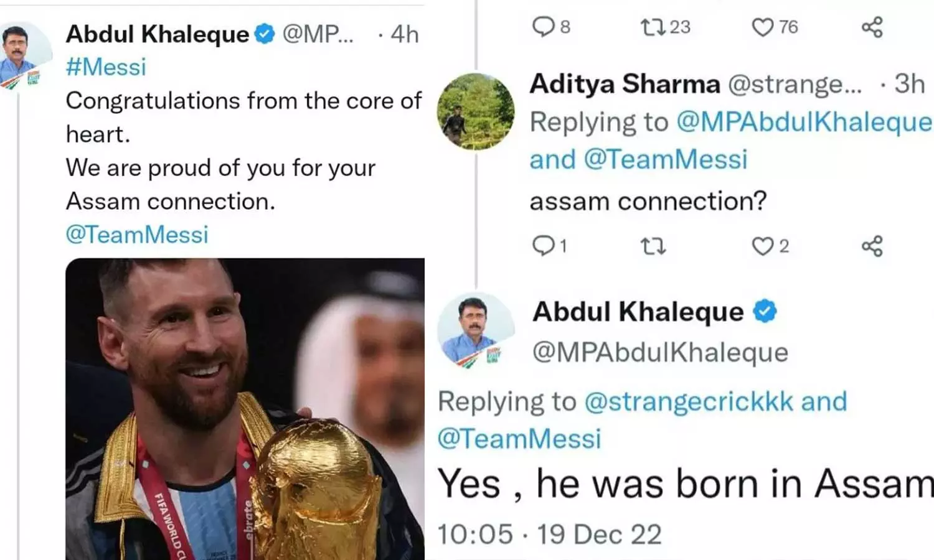Click the verified badge in the 4h tweet header
Viewport: 934px width, 560px height.
(265, 34)
